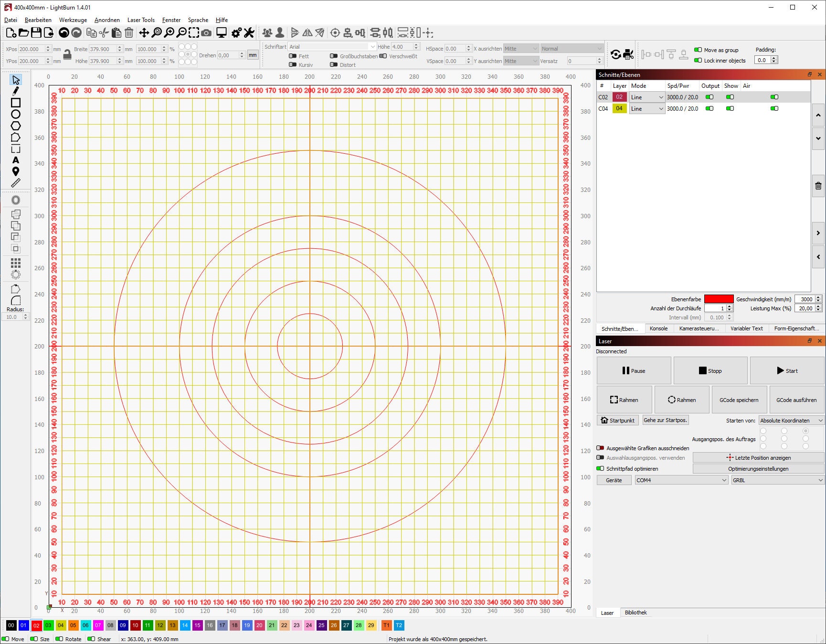Pick the Rectangle tool

[x=16, y=102]
